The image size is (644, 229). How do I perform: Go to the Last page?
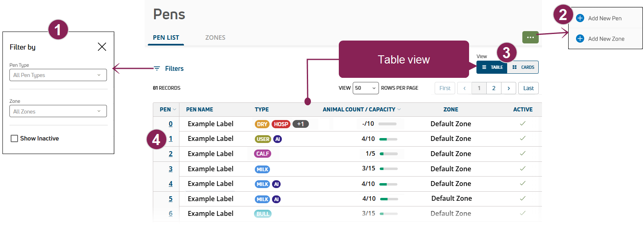click(x=528, y=88)
